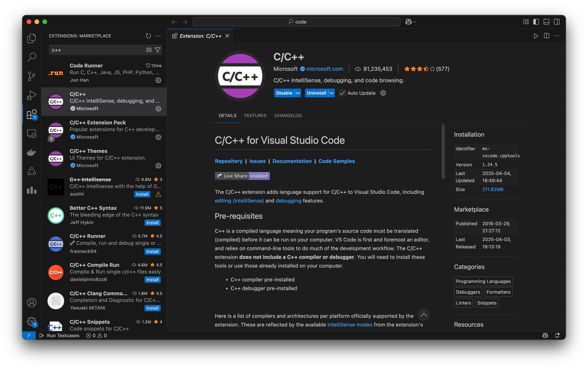Open the Docker view in the activity bar

pos(31,152)
